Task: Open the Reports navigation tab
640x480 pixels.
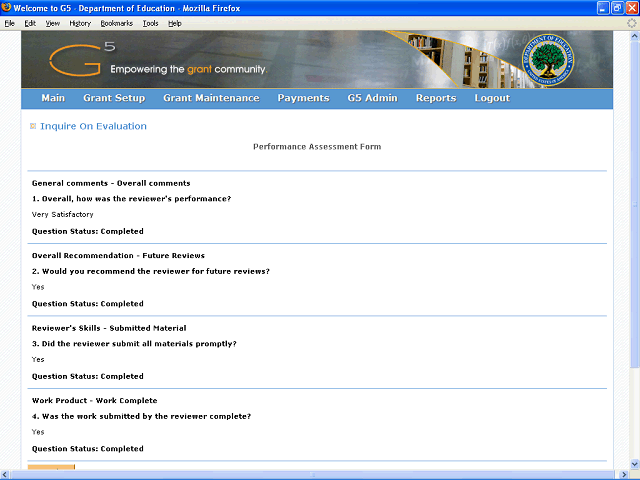Action: click(436, 98)
